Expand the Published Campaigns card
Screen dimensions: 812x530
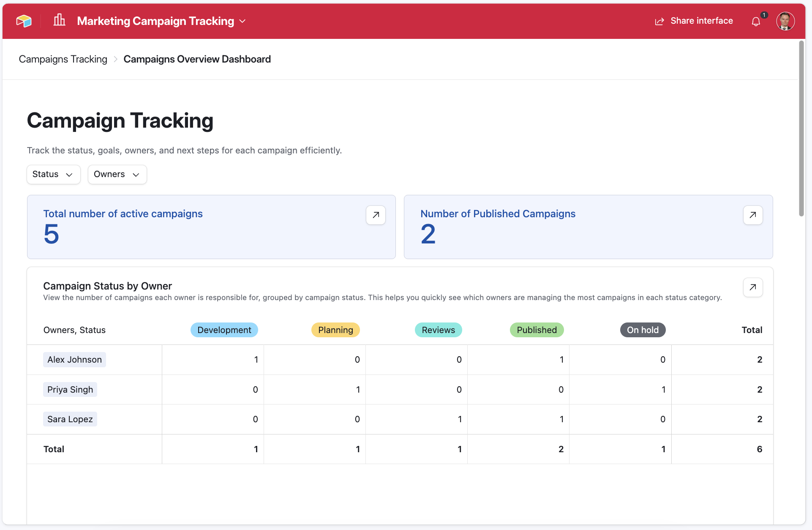click(753, 215)
